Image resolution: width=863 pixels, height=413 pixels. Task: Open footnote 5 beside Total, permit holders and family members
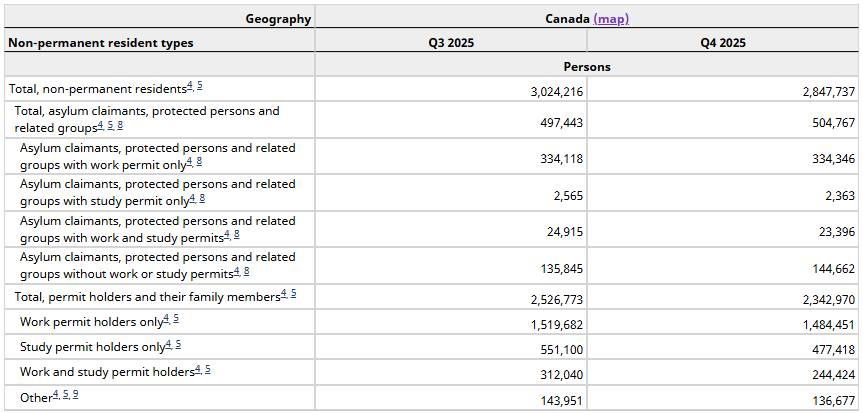click(x=294, y=295)
